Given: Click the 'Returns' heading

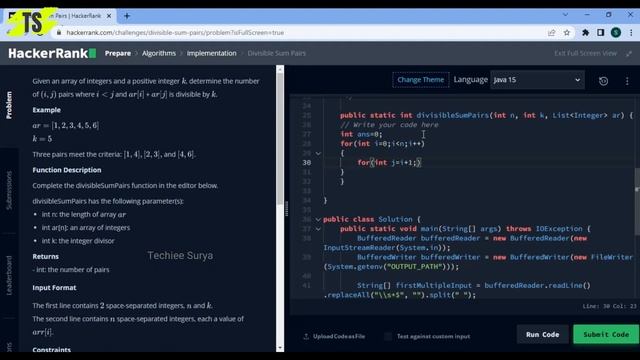Looking at the screenshot, I should (46, 257).
